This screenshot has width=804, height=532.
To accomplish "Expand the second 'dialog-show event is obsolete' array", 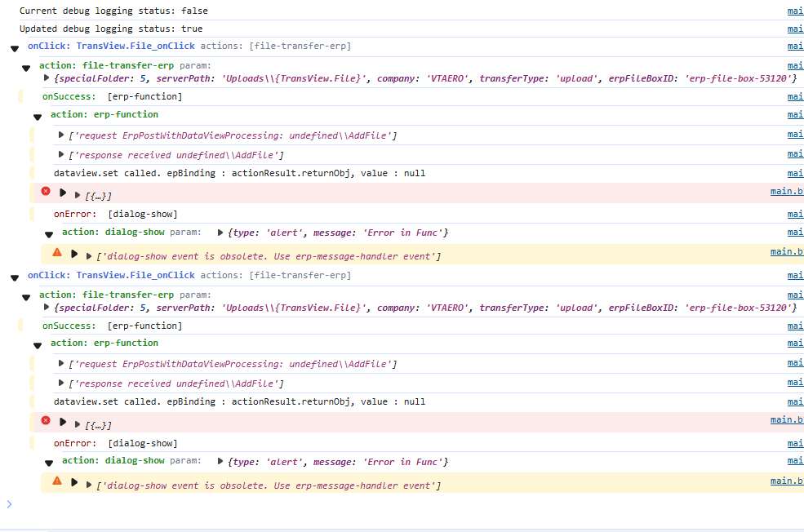I will [89, 485].
